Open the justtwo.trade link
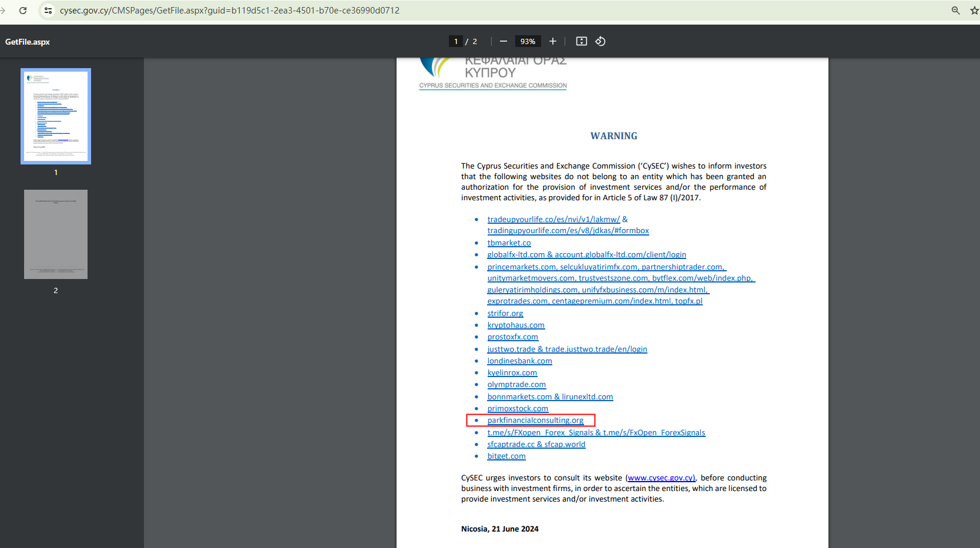The image size is (980, 548). pos(567,349)
